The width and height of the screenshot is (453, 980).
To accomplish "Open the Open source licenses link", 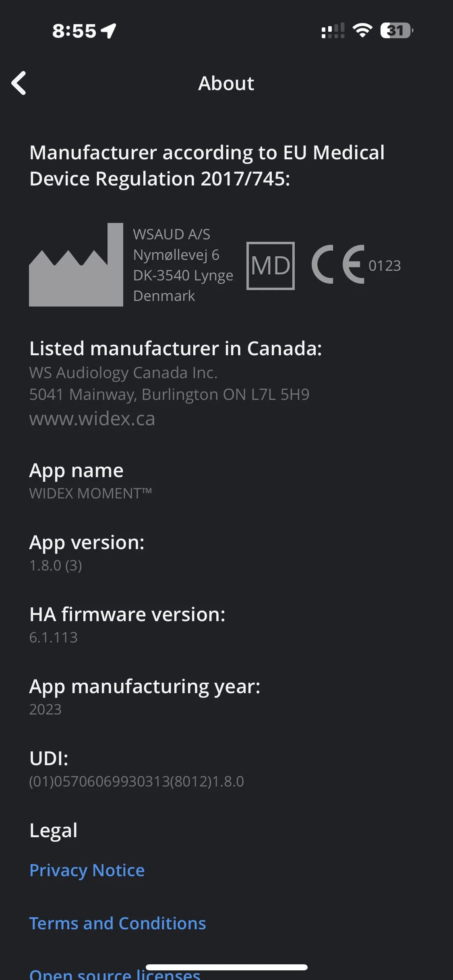I will tap(115, 974).
